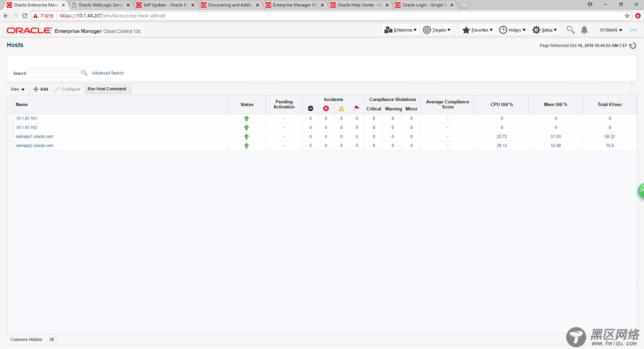Image resolution: width=644 pixels, height=349 pixels.
Task: Sort by CPU Util % column header
Action: point(501,105)
